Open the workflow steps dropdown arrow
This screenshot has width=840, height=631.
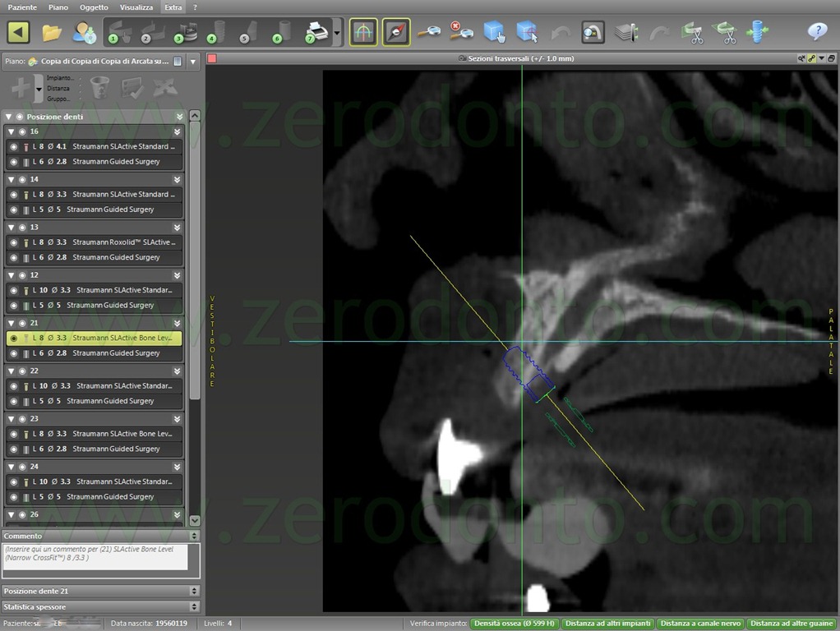pyautogui.click(x=336, y=33)
